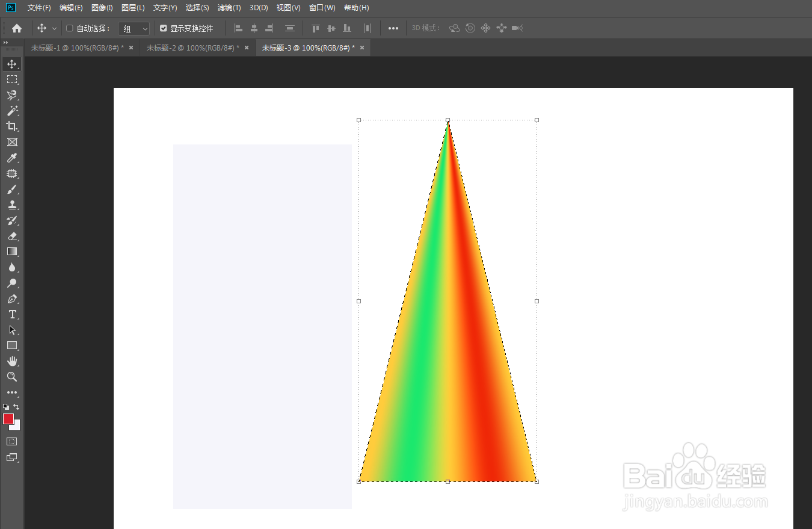The height and width of the screenshot is (529, 812).
Task: Select the Spot Healing tool
Action: (12, 173)
